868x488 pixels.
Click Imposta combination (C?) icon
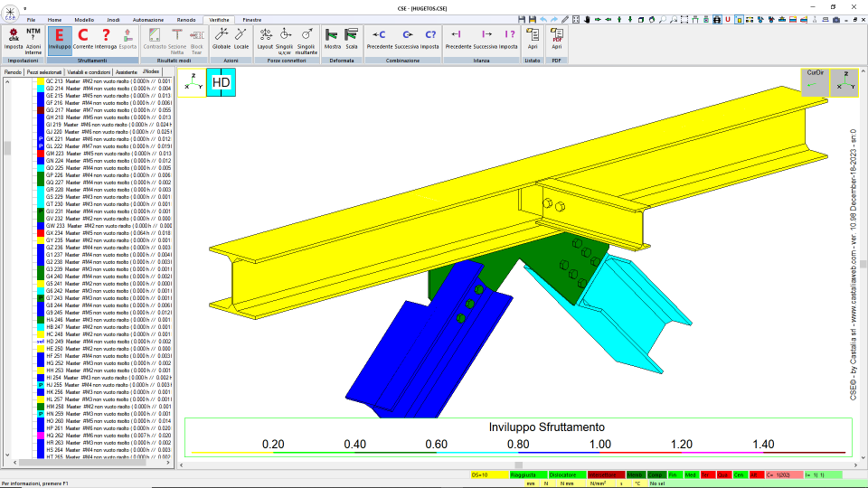tap(429, 39)
